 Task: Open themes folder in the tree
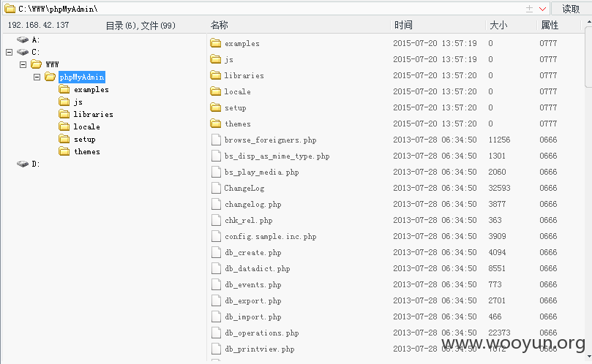click(x=87, y=151)
